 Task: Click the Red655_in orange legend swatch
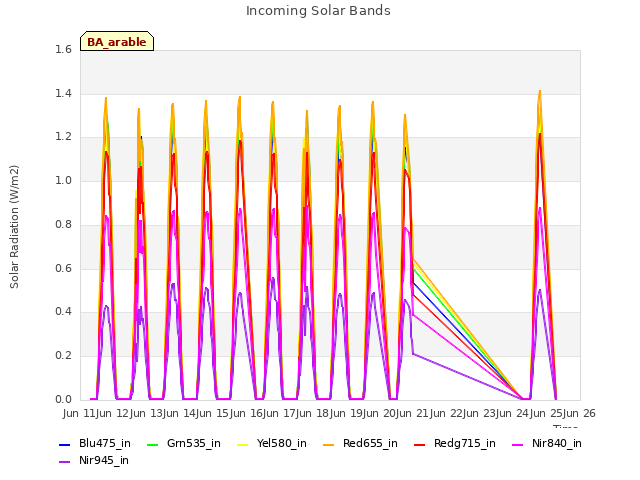coord(329,444)
